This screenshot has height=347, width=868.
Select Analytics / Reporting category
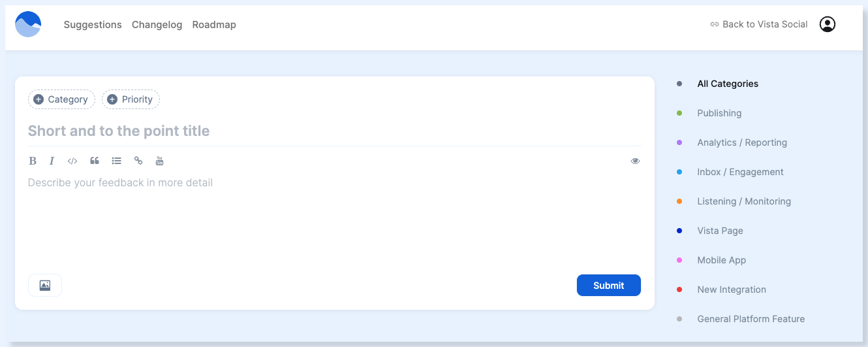(742, 142)
